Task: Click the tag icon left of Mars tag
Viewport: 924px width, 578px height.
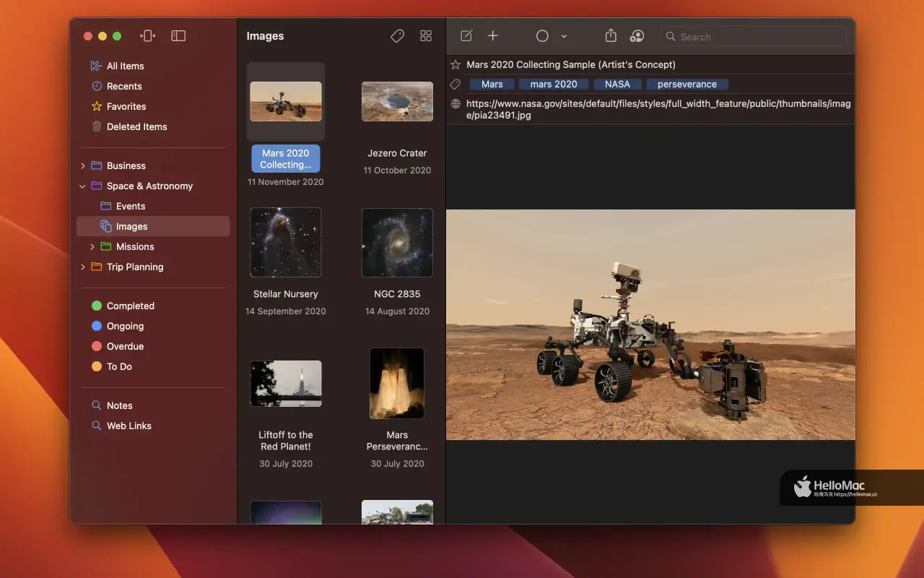Action: click(x=456, y=85)
